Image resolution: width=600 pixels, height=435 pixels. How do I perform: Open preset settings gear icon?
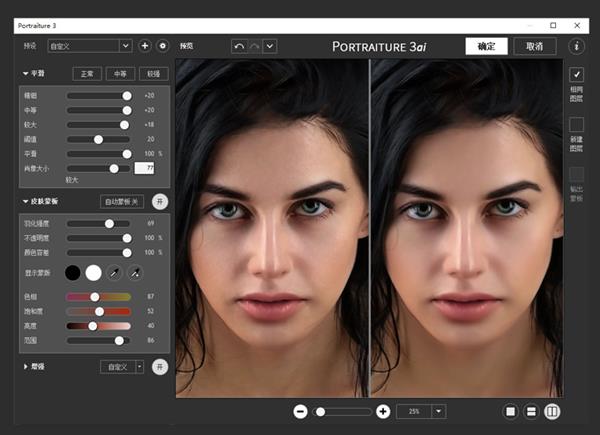pyautogui.click(x=162, y=46)
